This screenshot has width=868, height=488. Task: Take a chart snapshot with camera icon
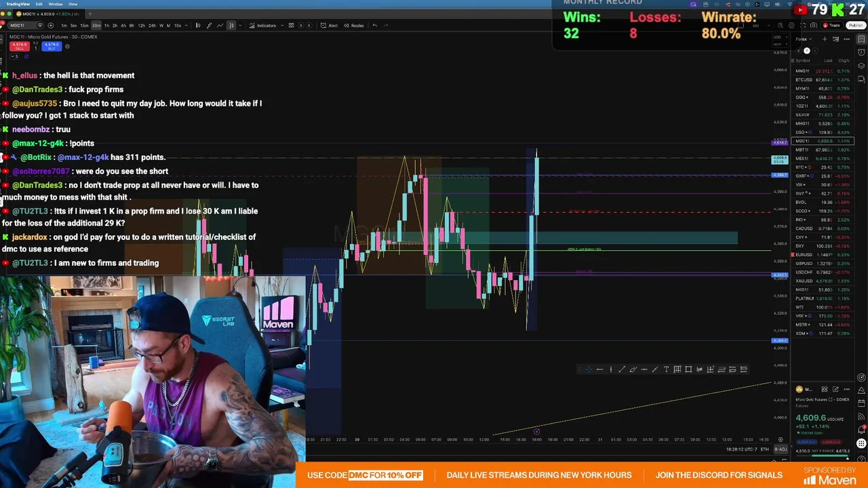[x=814, y=25]
